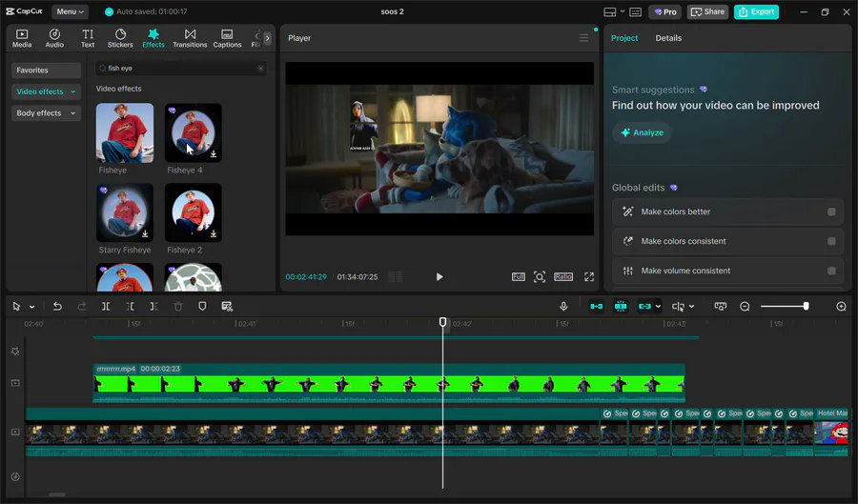Clear the fish eye search text

pos(260,69)
